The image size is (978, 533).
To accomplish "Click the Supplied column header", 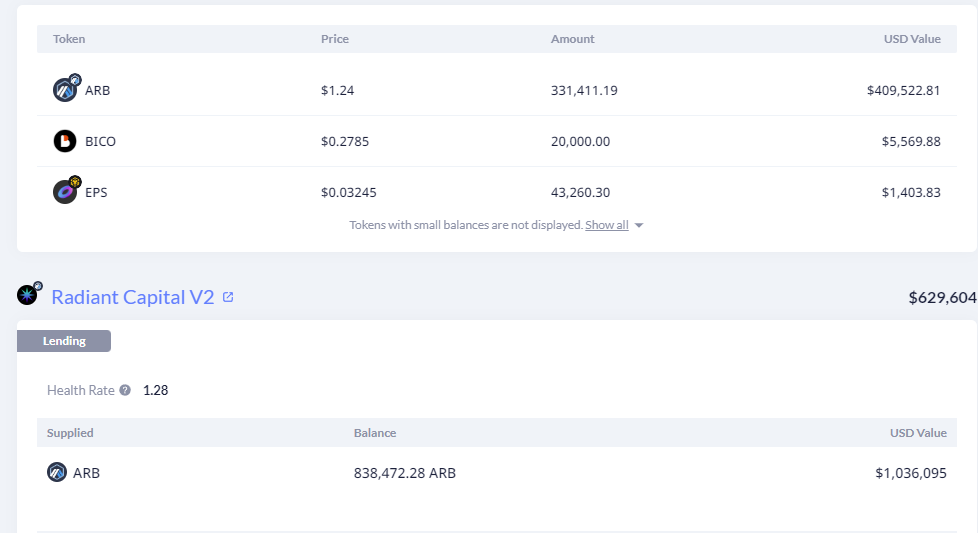I will 70,433.
